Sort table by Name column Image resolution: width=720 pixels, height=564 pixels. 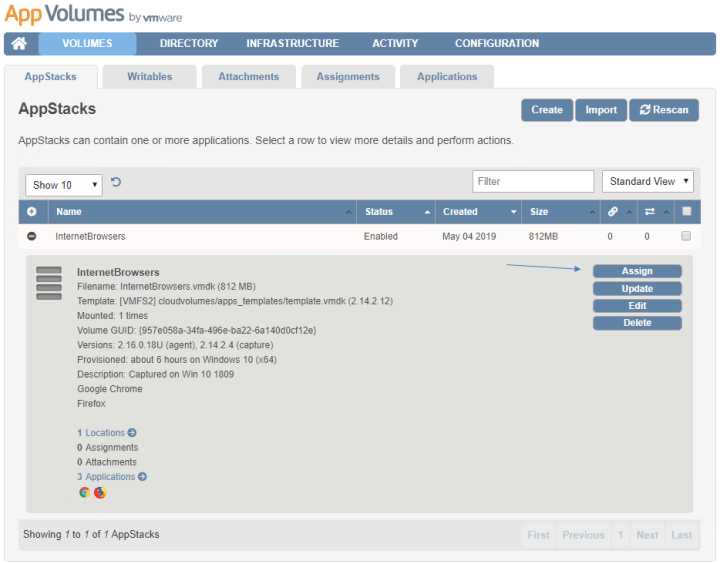[x=202, y=212]
